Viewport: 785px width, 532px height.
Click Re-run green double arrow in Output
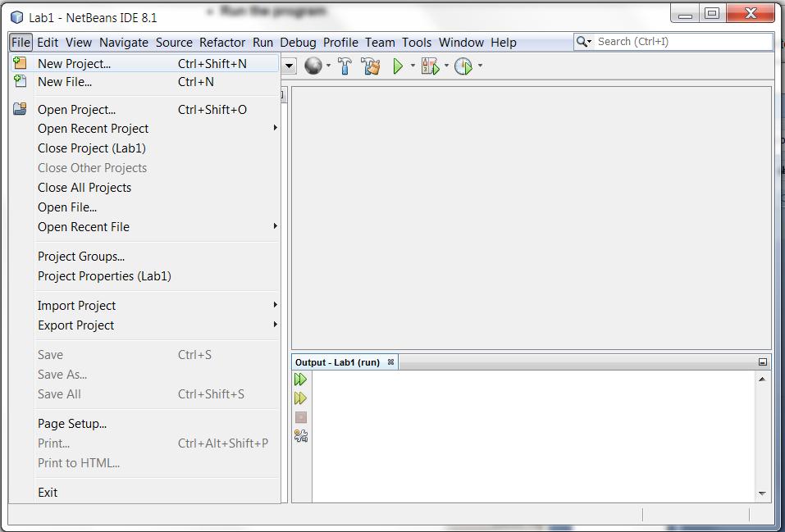300,380
